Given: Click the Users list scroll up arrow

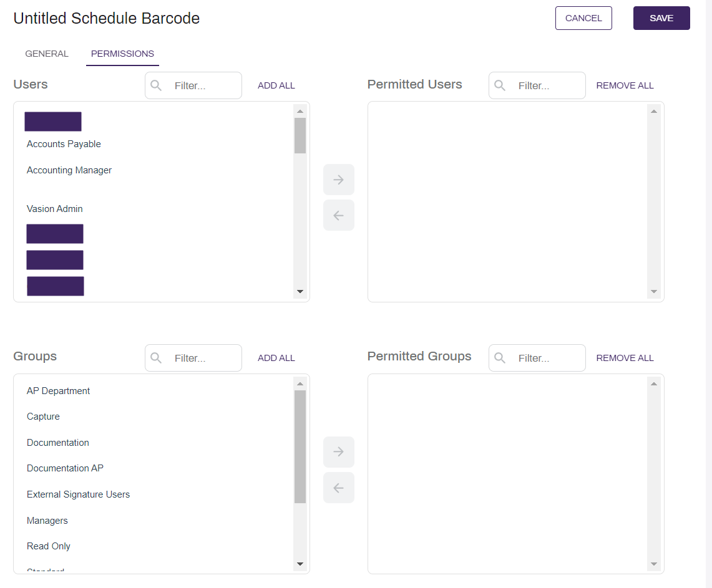Looking at the screenshot, I should [300, 112].
